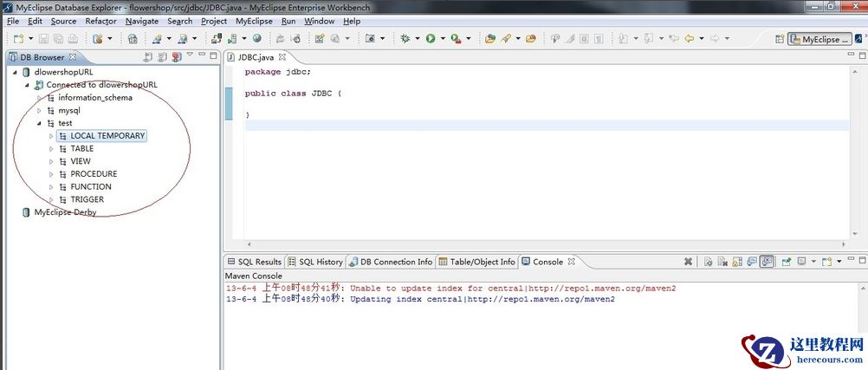Click the Debug bug icon in toolbar
The width and height of the screenshot is (868, 370).
click(x=405, y=39)
